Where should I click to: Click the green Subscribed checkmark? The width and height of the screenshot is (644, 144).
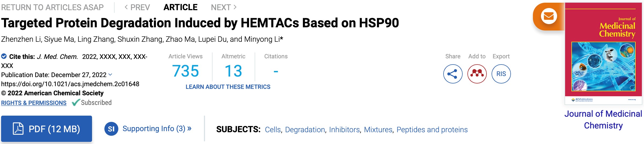pyautogui.click(x=76, y=103)
